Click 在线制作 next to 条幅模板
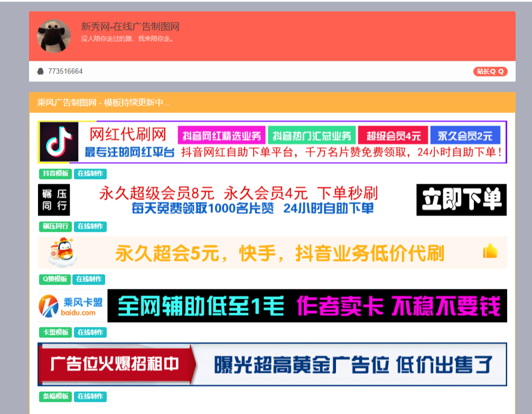 90,397
